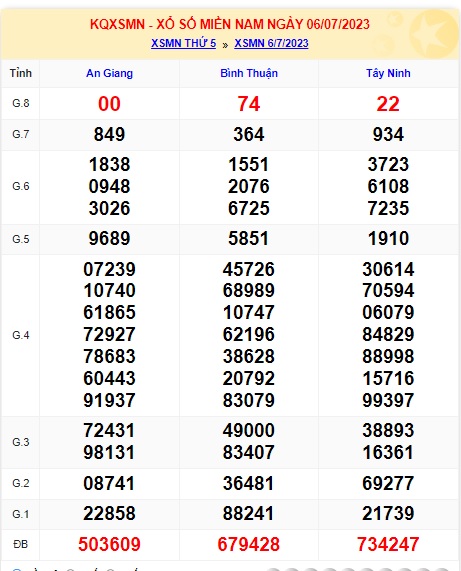This screenshot has height=571, width=461.
Task: Select Tây Ninh special prize 734247
Action: (x=388, y=544)
